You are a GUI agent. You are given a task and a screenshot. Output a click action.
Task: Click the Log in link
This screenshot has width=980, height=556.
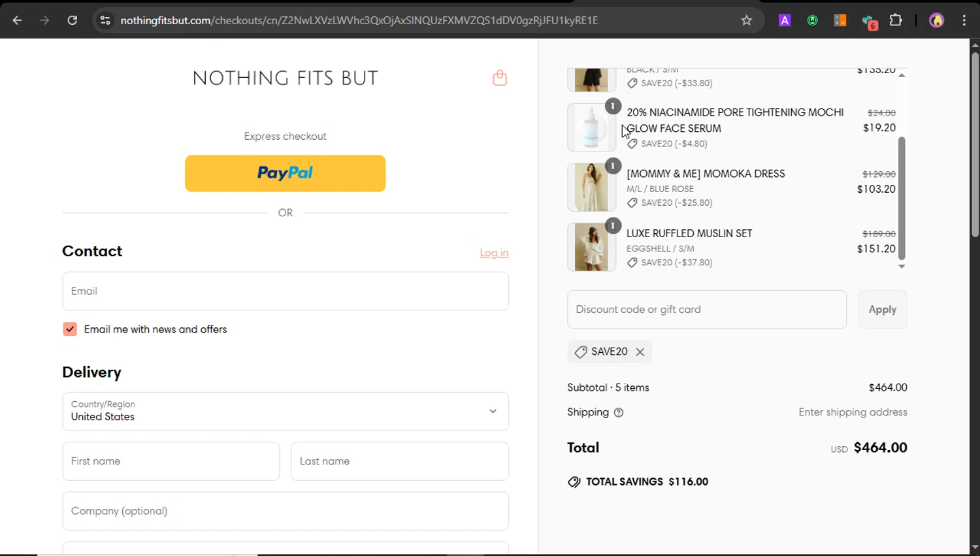tap(494, 253)
